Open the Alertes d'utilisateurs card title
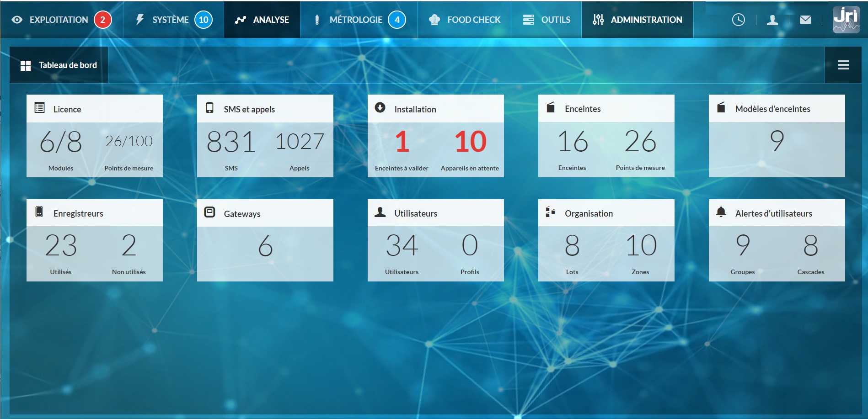This screenshot has height=419, width=868. pyautogui.click(x=774, y=213)
